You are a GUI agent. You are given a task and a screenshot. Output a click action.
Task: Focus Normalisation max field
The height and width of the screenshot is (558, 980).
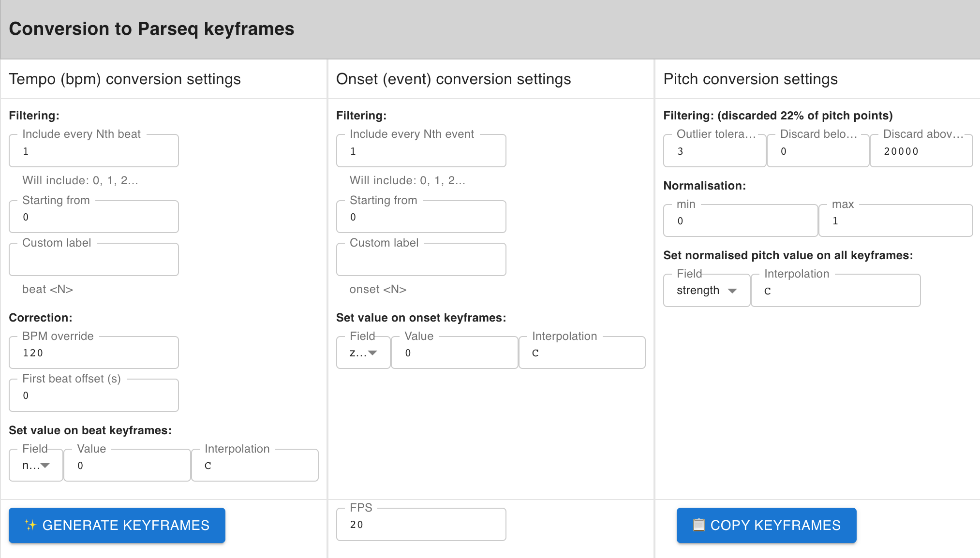896,220
